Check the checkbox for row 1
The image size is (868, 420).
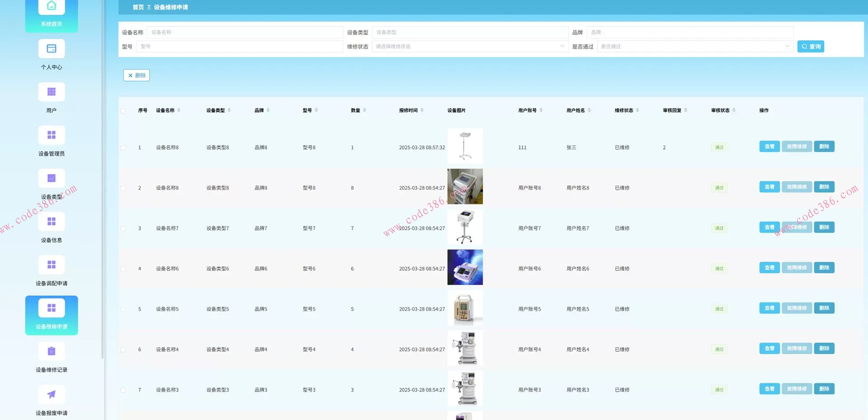click(x=123, y=148)
